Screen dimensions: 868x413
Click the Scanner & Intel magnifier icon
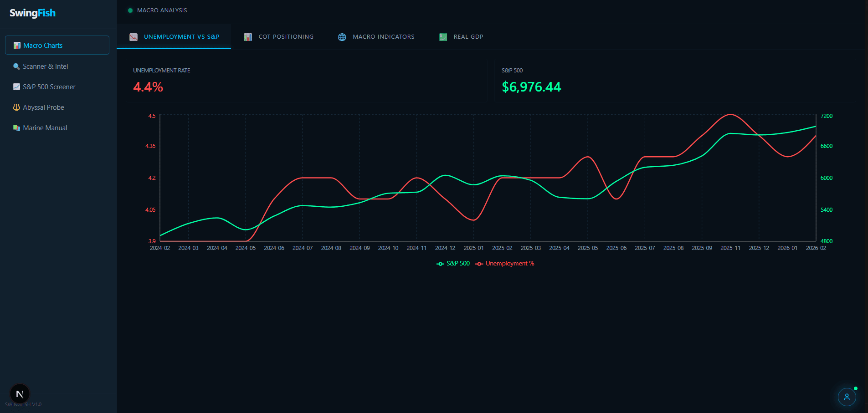(x=16, y=66)
